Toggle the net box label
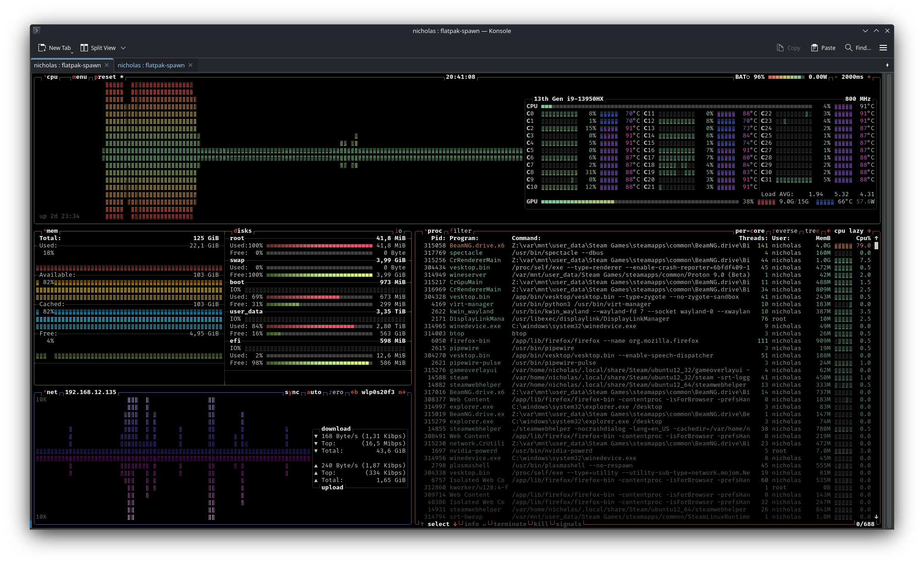 click(51, 392)
